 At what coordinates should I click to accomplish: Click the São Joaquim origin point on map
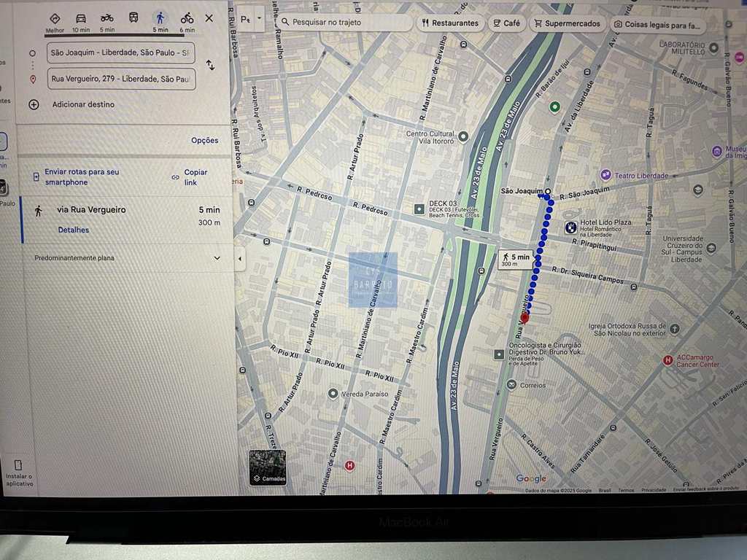pos(548,192)
